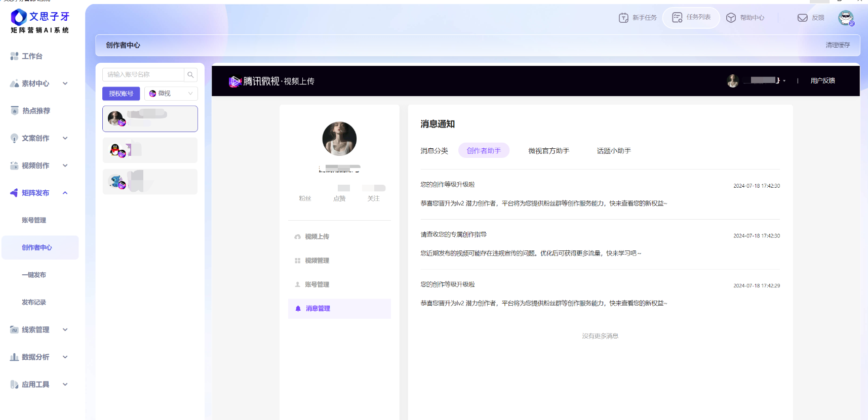Click the 文案创作 lightbulb icon
Image resolution: width=868 pixels, height=420 pixels.
click(14, 138)
